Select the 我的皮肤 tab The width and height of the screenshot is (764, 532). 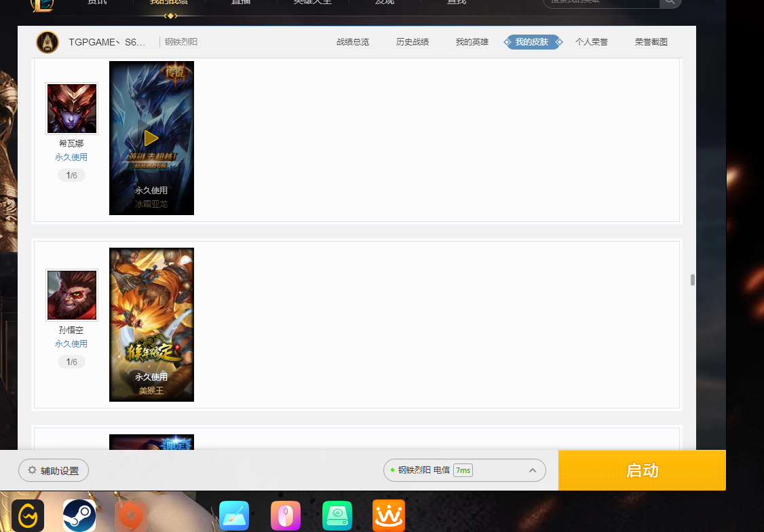click(532, 42)
